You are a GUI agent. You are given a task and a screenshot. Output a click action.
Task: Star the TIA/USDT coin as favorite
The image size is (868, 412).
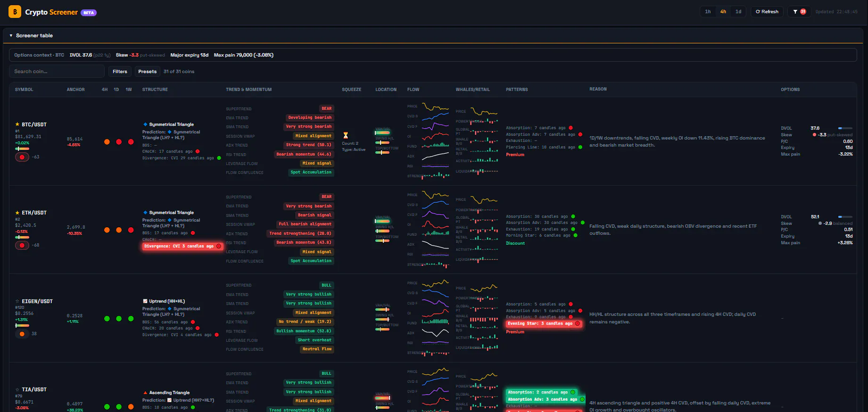[x=17, y=389]
